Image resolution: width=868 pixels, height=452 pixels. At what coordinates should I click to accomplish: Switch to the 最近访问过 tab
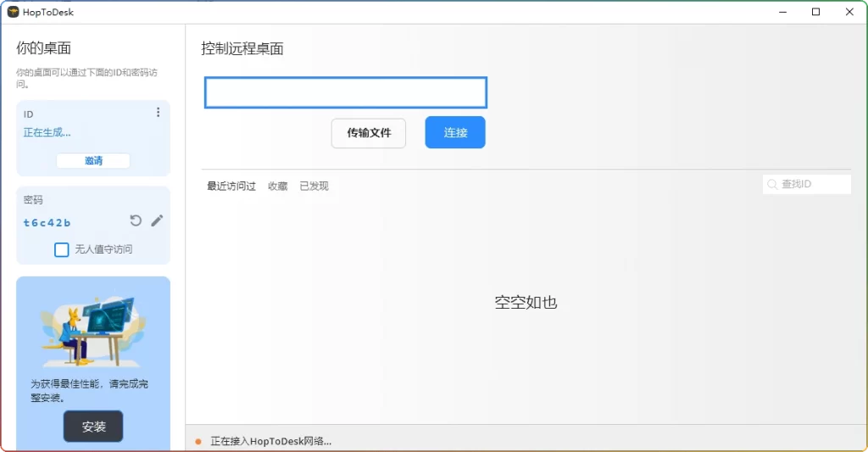point(231,186)
